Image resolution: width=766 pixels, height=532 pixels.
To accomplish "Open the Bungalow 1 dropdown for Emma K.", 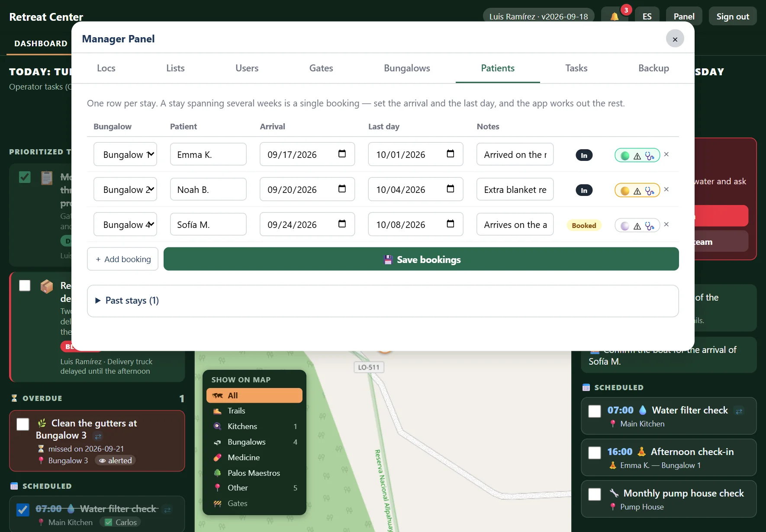I will pyautogui.click(x=125, y=154).
